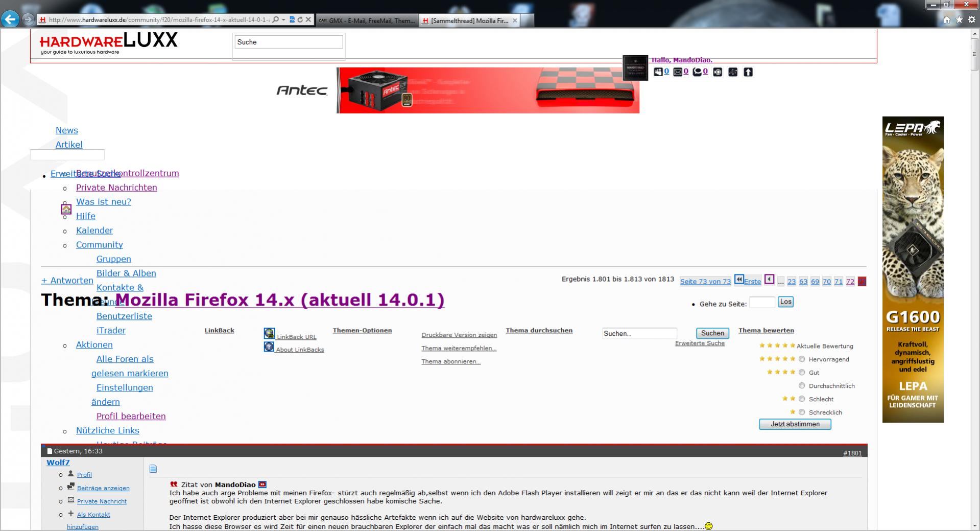Switch to GMX E-Mail browser tab
The image size is (980, 531).
click(367, 20)
